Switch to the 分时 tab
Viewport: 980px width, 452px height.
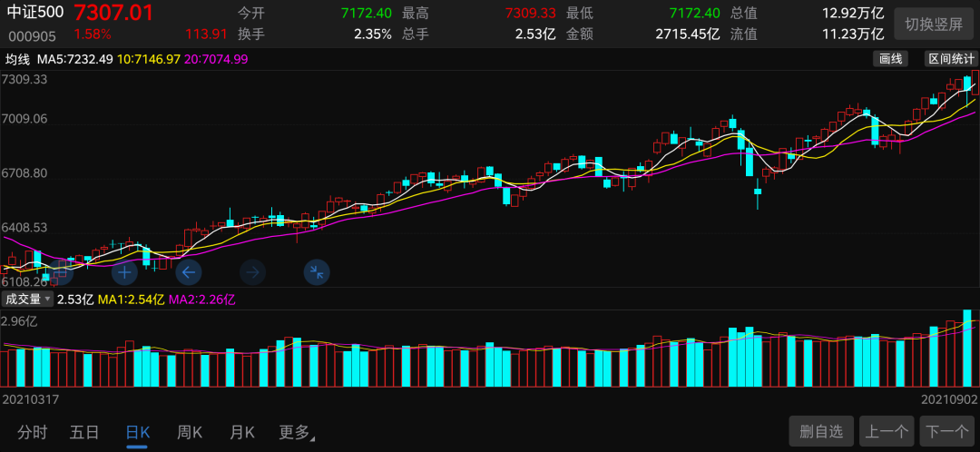click(33, 432)
